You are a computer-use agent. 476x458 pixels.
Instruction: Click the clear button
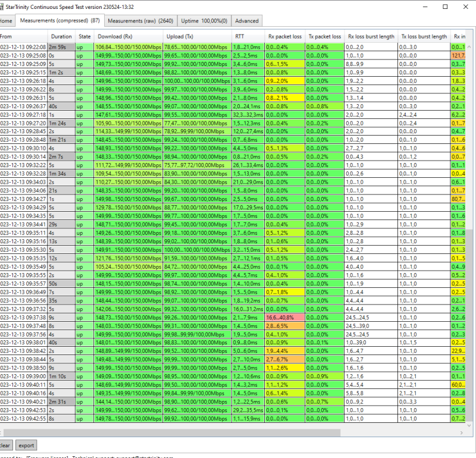coord(6,446)
